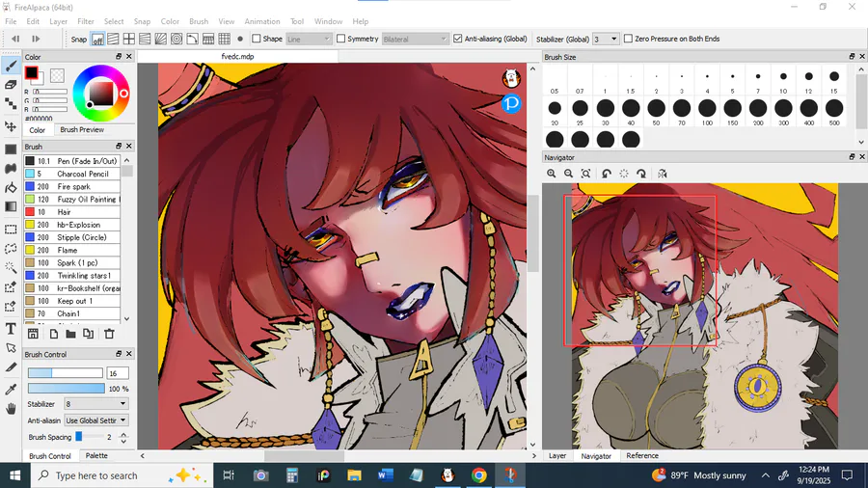
Task: Select the Eraser tool
Action: [x=11, y=85]
